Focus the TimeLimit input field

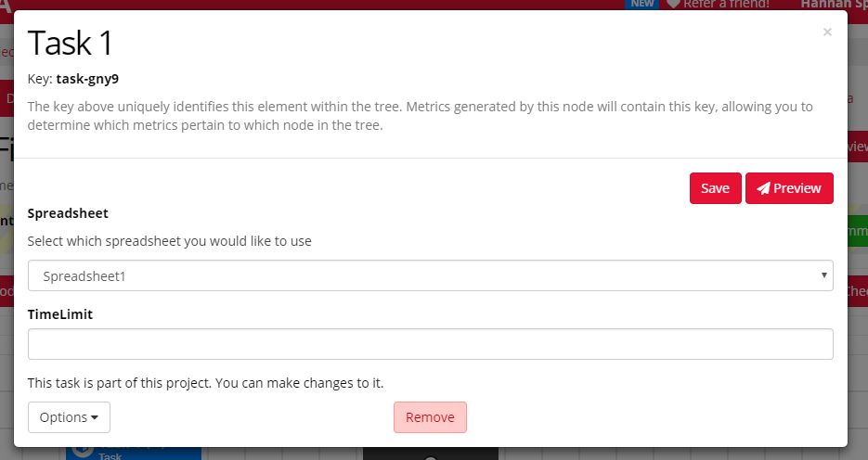[430, 344]
